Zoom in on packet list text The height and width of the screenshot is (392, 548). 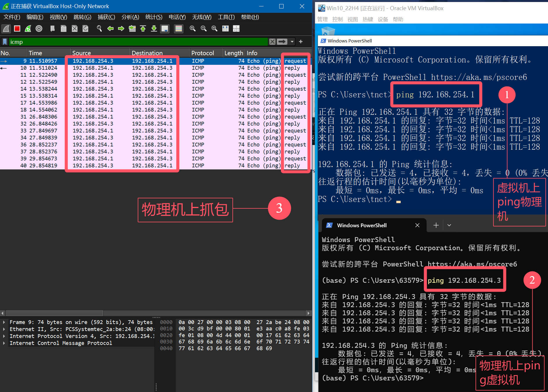(x=192, y=28)
